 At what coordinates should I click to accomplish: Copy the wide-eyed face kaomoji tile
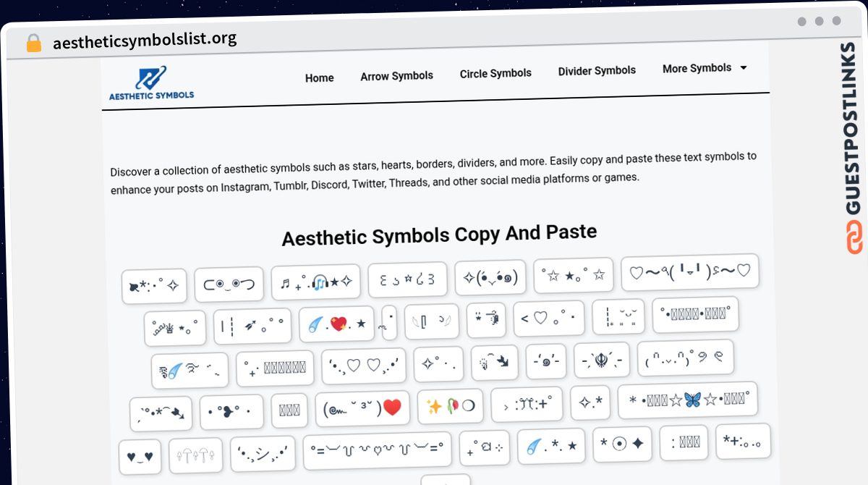[229, 284]
